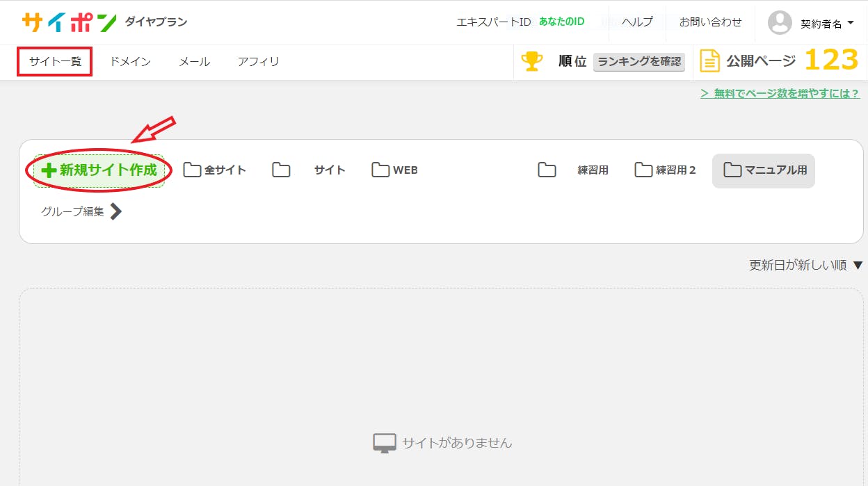Open the 更新日が新しい順 sort dropdown
Screen dimensions: 868x486
coord(805,265)
